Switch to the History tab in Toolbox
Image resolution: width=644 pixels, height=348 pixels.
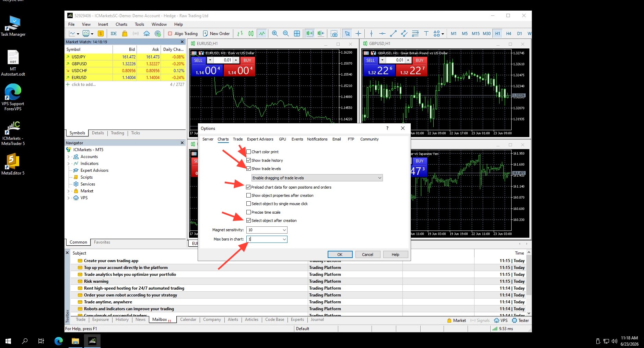point(122,319)
